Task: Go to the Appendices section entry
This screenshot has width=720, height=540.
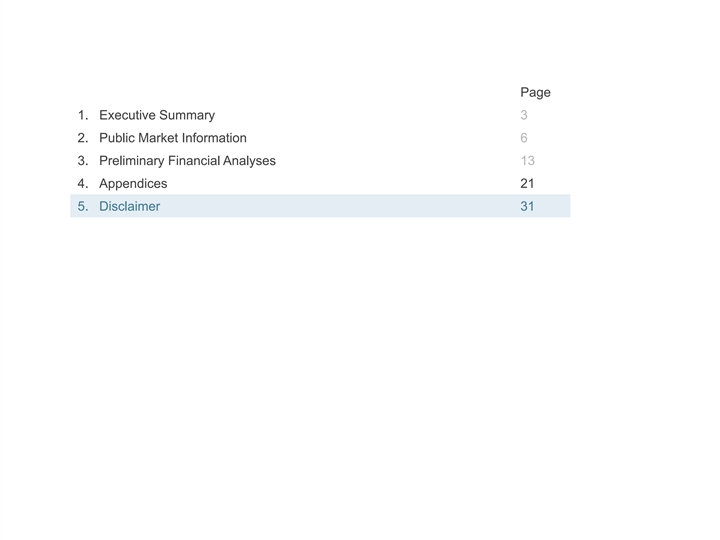Action: pyautogui.click(x=133, y=184)
